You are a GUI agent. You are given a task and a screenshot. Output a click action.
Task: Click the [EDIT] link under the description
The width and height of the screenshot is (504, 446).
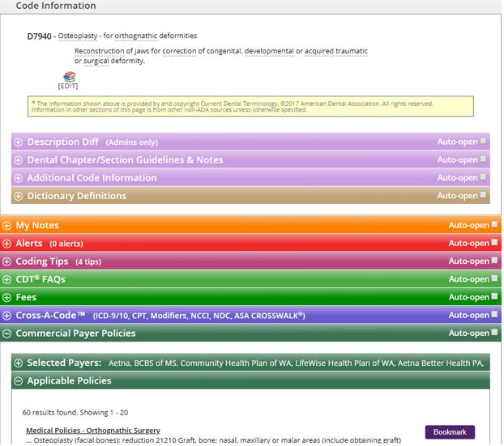point(68,86)
